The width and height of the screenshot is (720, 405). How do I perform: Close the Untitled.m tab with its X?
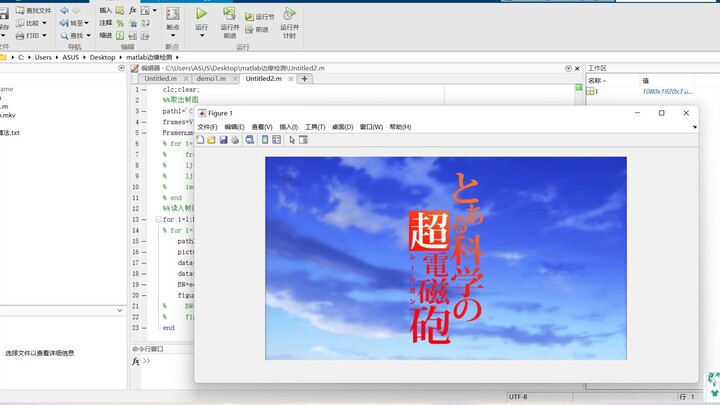[186, 79]
